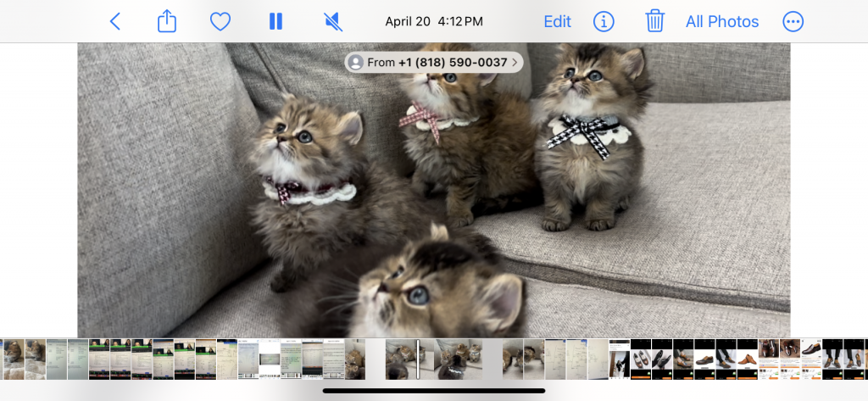The width and height of the screenshot is (868, 401).
Task: Unmute the video sound
Action: 333,22
